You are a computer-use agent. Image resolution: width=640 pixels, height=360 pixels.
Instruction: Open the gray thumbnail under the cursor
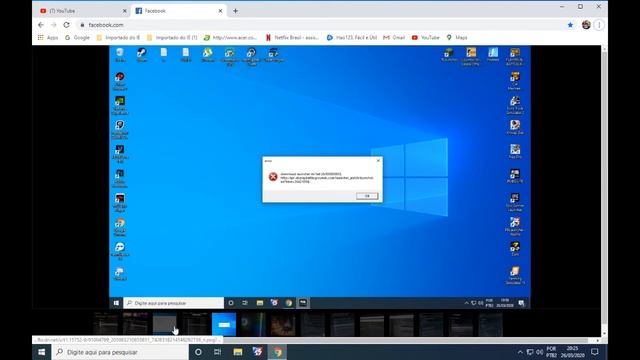164,324
